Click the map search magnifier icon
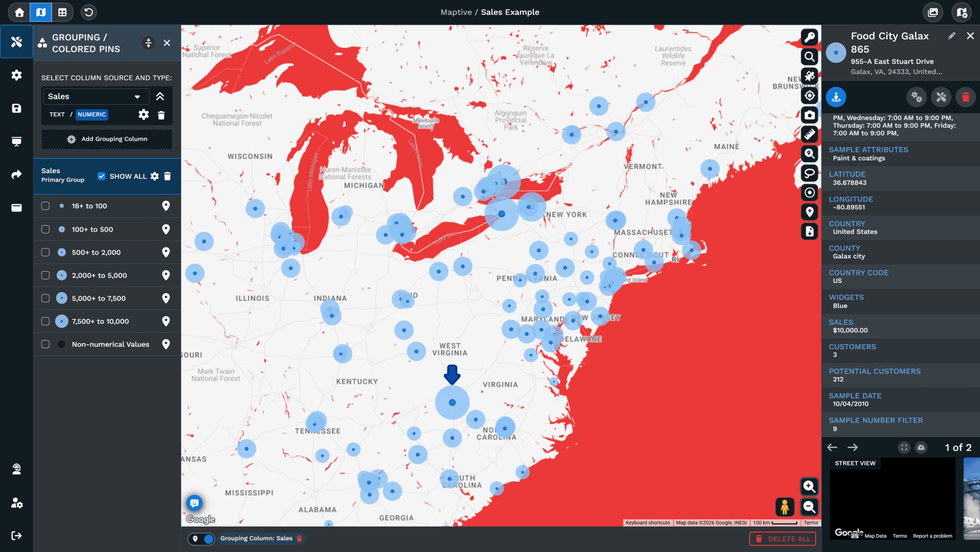The height and width of the screenshot is (552, 980). pos(809,57)
